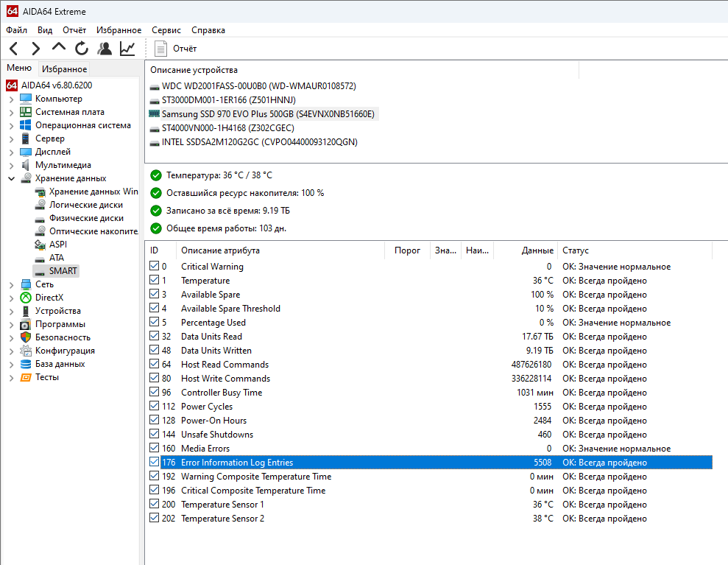Click the AIDA64 logo in the title bar
The image size is (728, 565).
coord(12,11)
